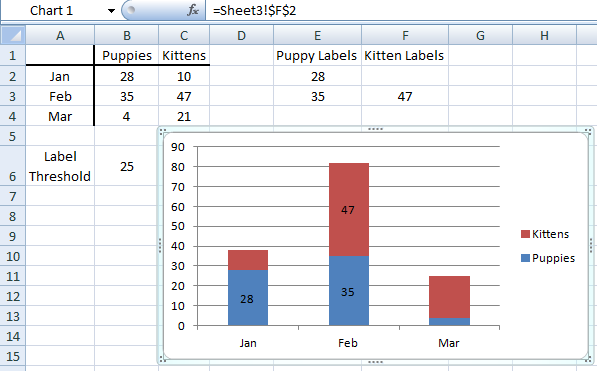
Task: Click the chart left-edge resize handle
Action: coord(160,245)
